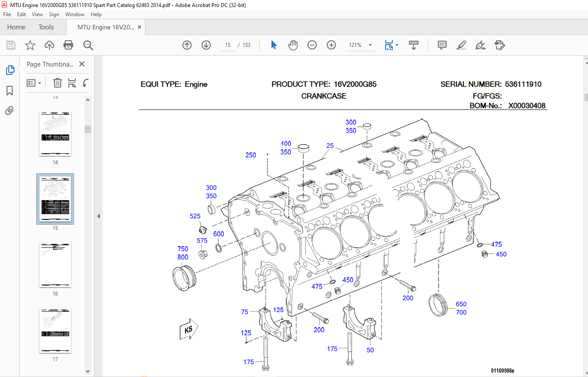The width and height of the screenshot is (588, 377).
Task: Click the PRODUCT TYPE: 16V2000G85 text
Action: pyautogui.click(x=324, y=84)
